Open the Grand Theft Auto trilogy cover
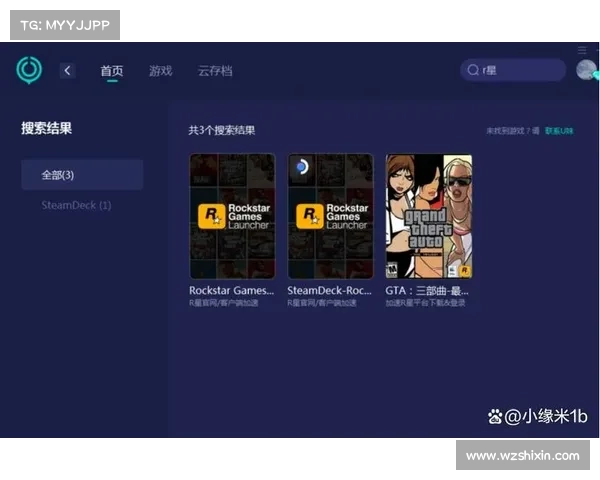Screen dimensions: 600x480 (429, 216)
